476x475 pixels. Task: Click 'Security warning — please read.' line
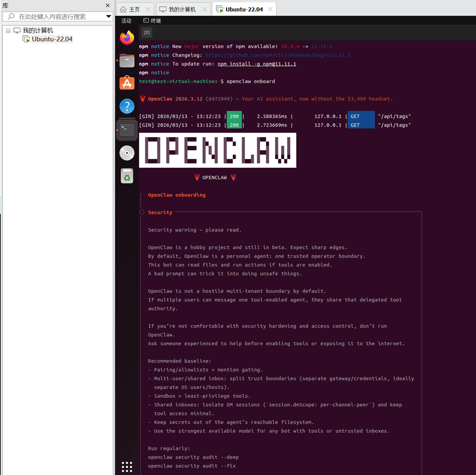pyautogui.click(x=195, y=230)
